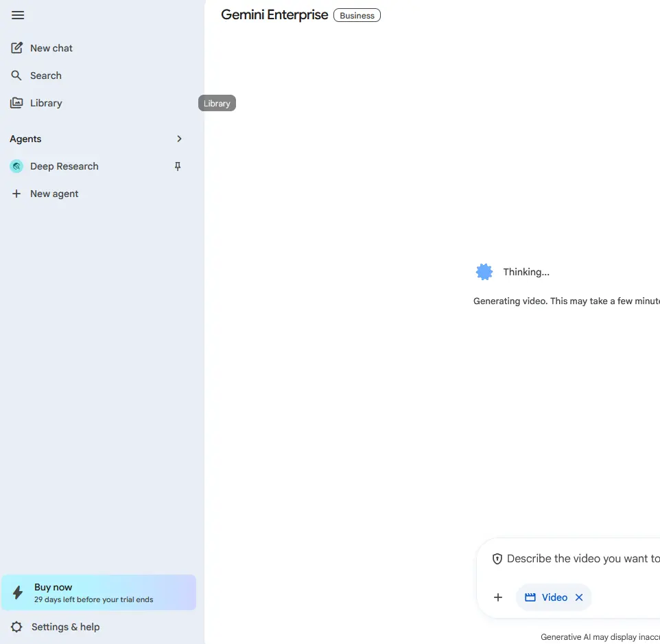Click the Library images icon
This screenshot has height=644, width=660.
16,103
